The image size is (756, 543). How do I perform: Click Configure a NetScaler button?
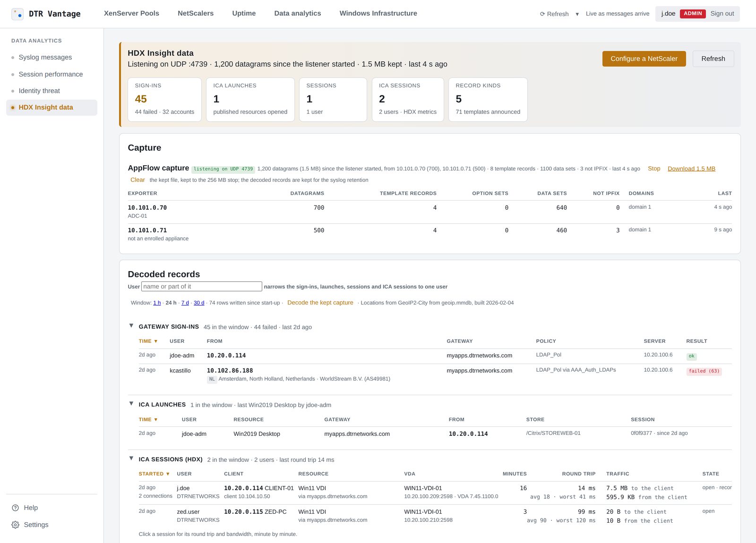coord(644,59)
